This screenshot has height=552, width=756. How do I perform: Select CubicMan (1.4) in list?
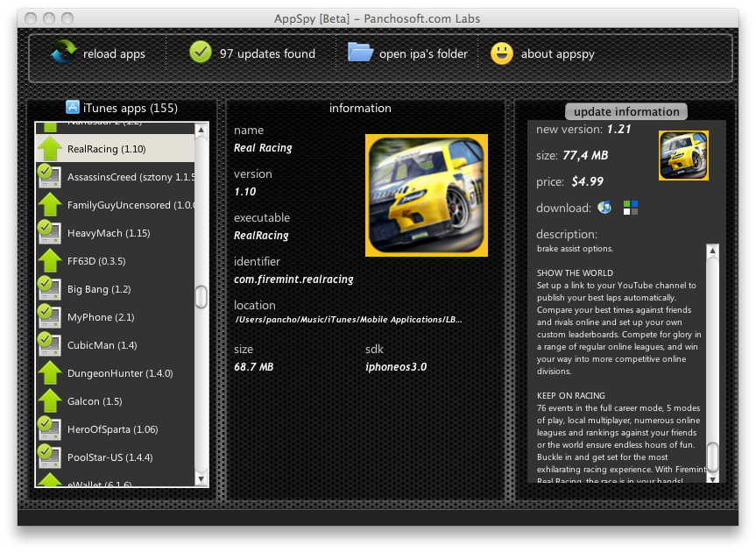point(116,344)
